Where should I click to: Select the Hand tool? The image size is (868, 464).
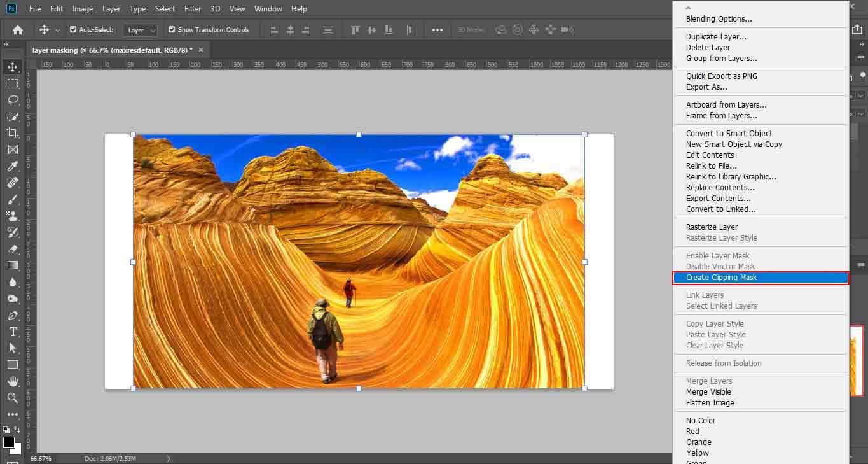pyautogui.click(x=13, y=381)
